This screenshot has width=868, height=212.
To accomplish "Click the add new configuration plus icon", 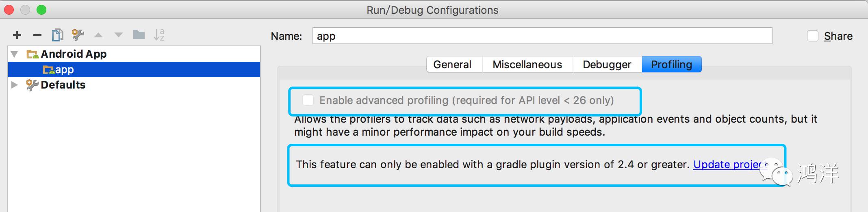I will [17, 35].
